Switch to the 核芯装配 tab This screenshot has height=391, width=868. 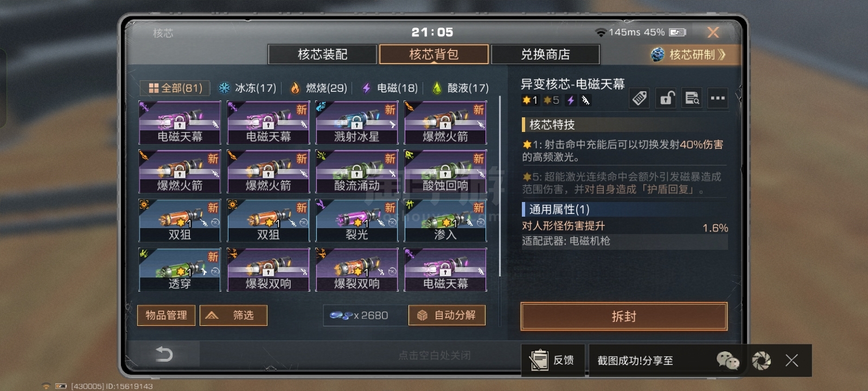[x=322, y=54]
